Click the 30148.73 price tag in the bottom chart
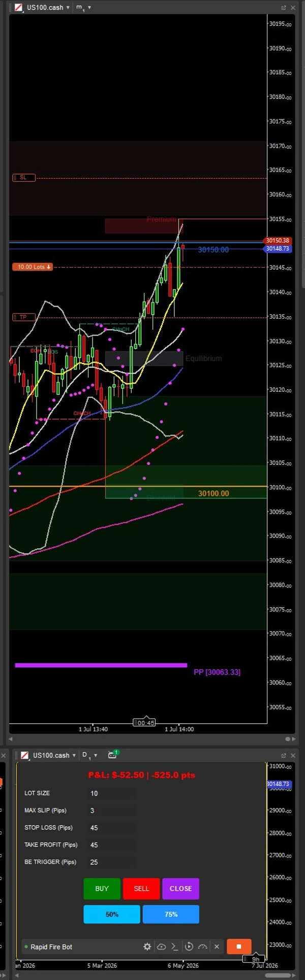Screen dimensions: 305x980 point(278,784)
